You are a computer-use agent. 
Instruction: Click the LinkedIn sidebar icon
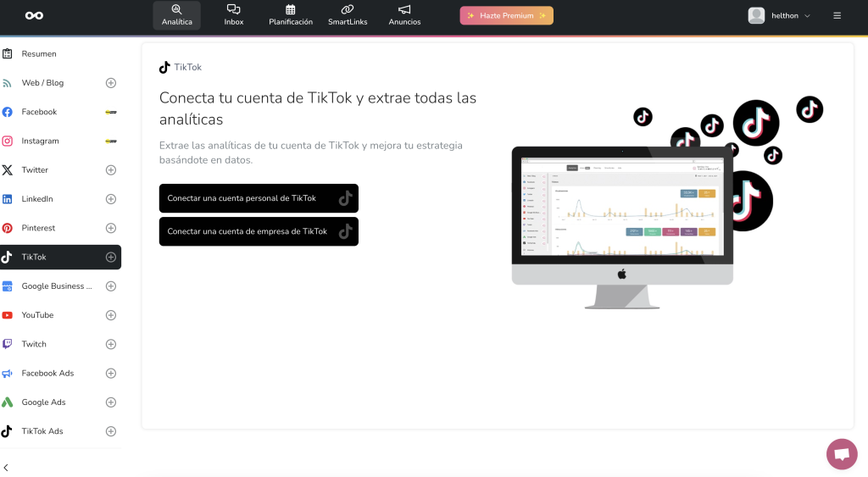point(7,199)
